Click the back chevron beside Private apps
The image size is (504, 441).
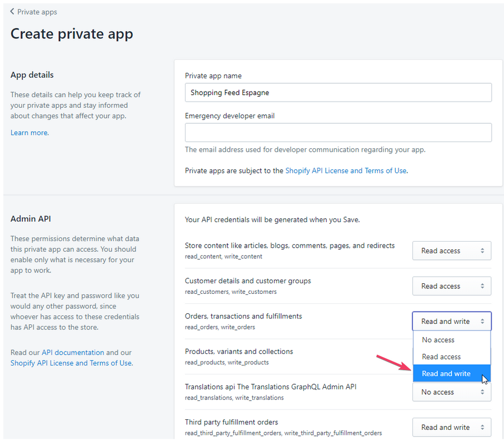12,12
